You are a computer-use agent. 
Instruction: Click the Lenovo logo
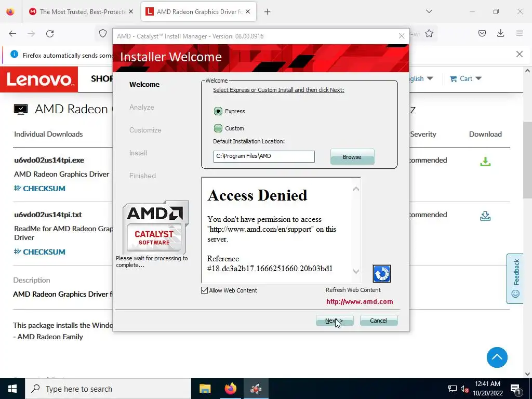[39, 79]
